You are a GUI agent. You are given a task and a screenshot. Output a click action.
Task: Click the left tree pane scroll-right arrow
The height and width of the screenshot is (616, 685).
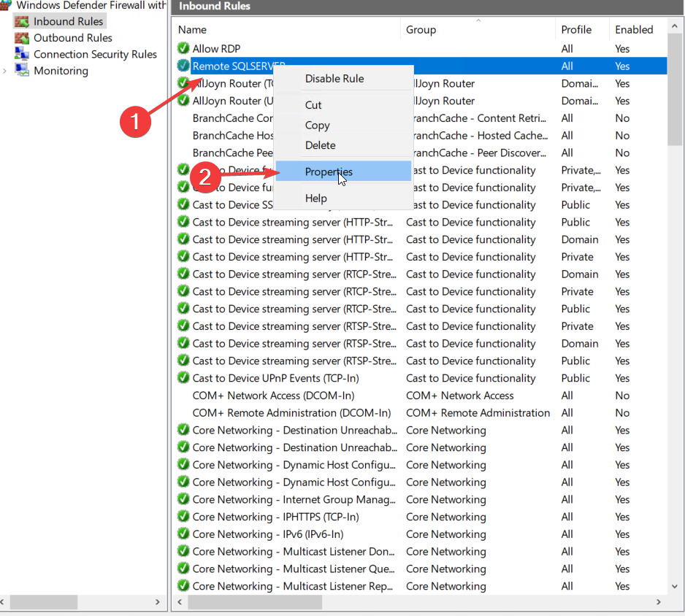(x=157, y=602)
